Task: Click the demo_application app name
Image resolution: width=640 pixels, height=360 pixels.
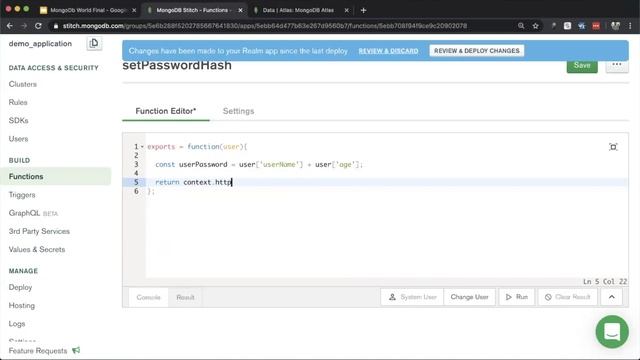Action: (40, 44)
